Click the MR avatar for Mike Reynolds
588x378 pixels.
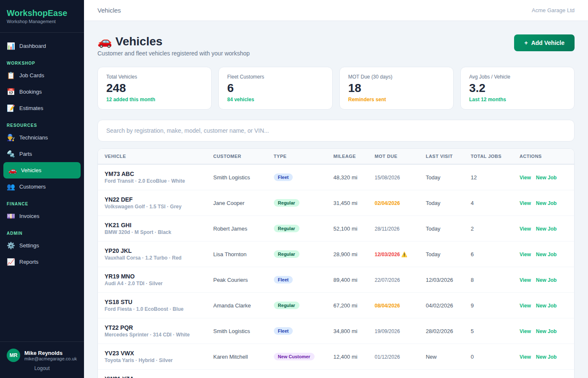coord(13,355)
